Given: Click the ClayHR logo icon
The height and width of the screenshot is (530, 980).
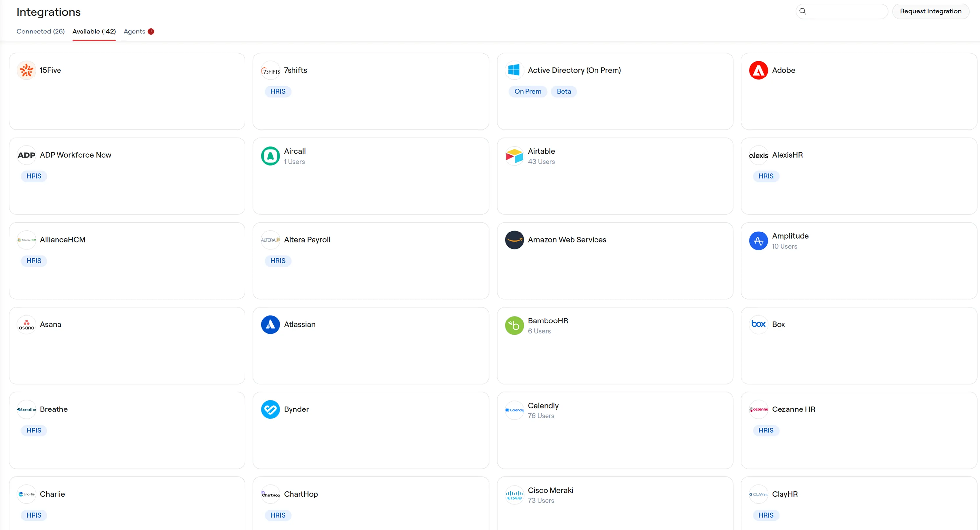Looking at the screenshot, I should point(758,494).
